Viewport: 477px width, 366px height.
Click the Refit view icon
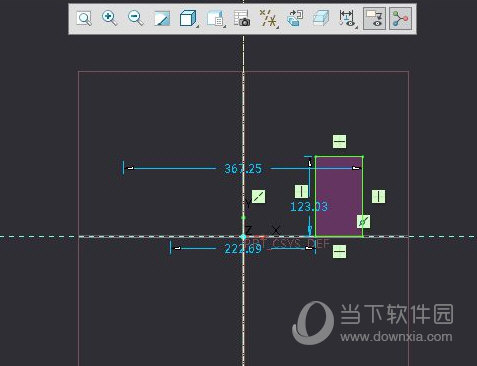(x=84, y=19)
